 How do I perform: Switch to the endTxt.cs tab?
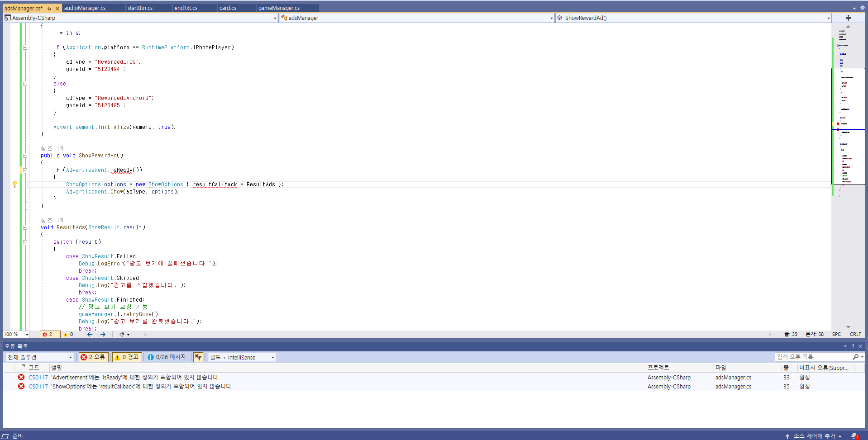tap(195, 8)
